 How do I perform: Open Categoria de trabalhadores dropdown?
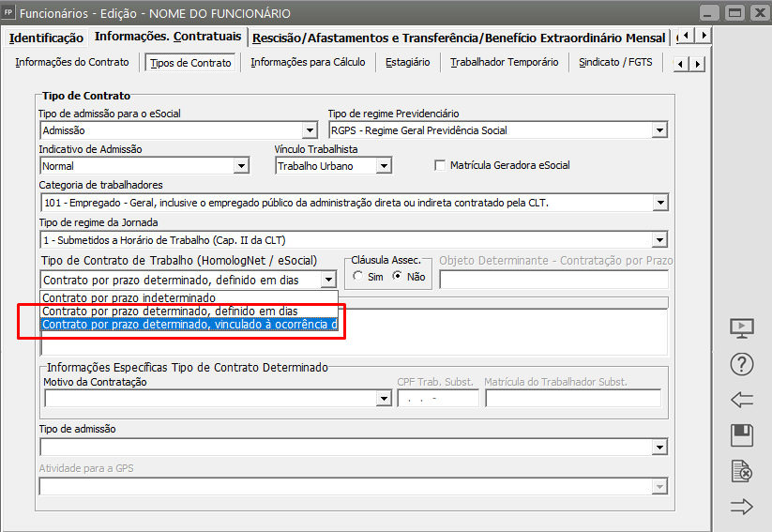click(659, 203)
